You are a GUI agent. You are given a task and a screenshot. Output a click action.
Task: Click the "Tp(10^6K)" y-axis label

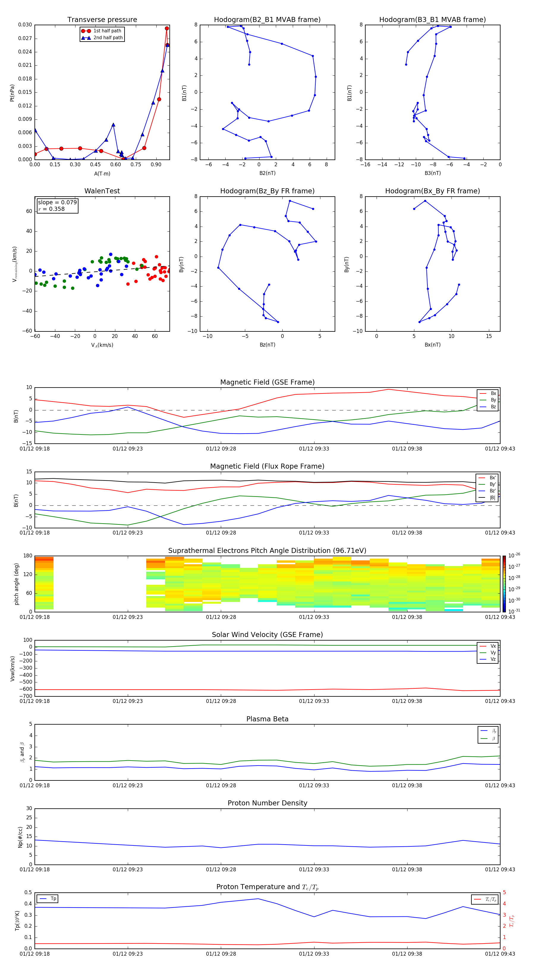pyautogui.click(x=17, y=921)
